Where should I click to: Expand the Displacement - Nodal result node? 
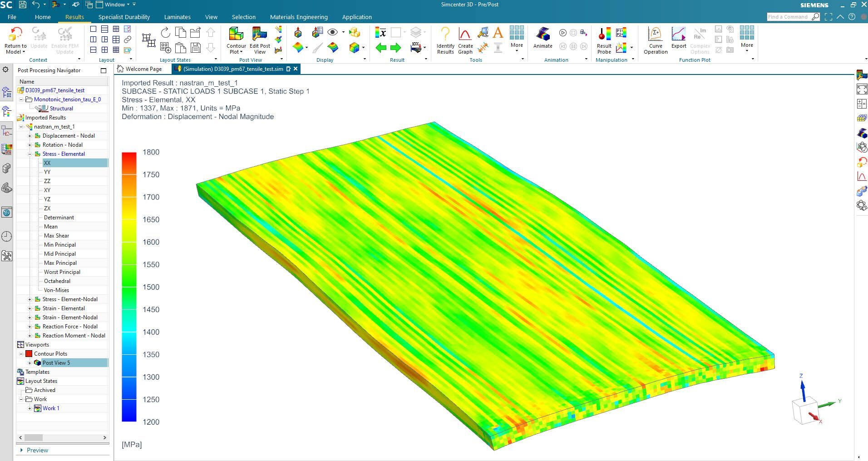(30, 136)
